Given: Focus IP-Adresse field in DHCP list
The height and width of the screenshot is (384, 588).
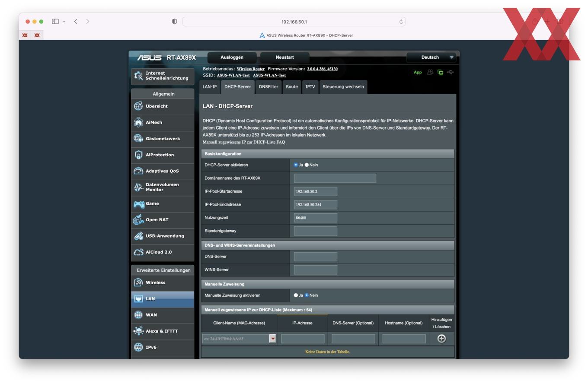Looking at the screenshot, I should tap(303, 339).
